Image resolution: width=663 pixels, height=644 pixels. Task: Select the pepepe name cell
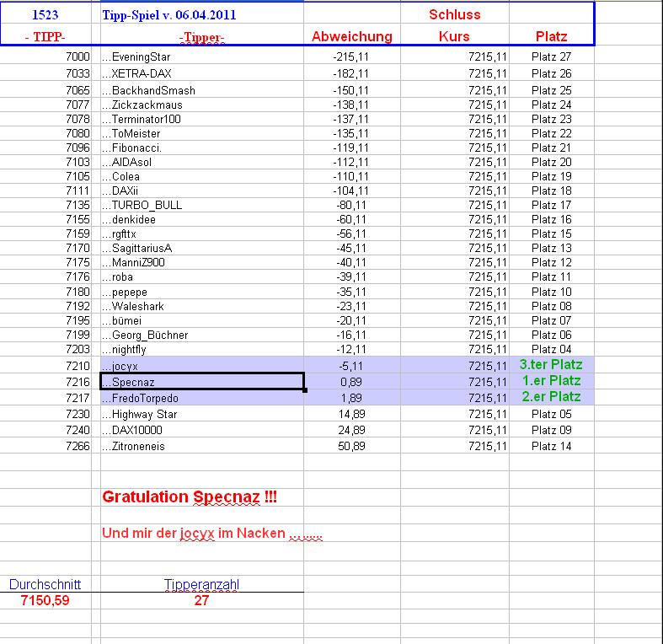[201, 292]
